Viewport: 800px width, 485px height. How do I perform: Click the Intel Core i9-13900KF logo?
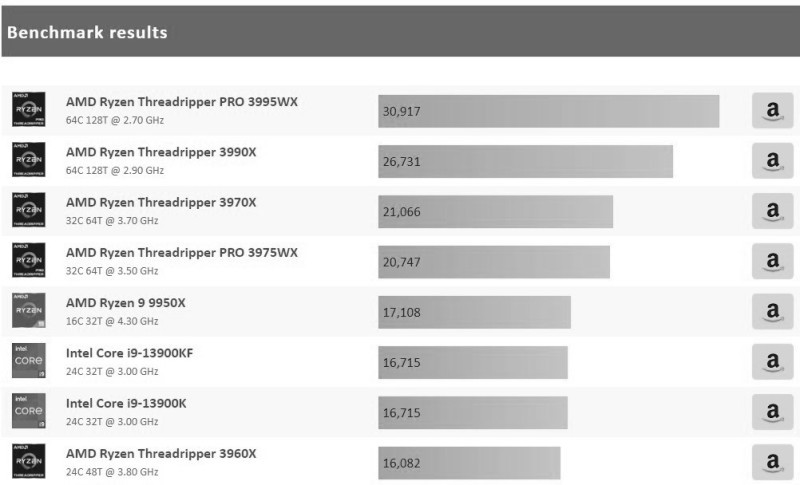(x=29, y=361)
